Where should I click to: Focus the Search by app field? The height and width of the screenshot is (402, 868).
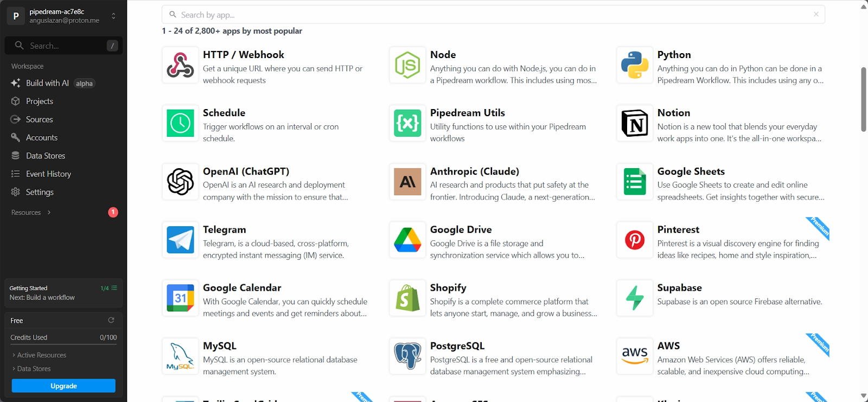click(x=493, y=15)
